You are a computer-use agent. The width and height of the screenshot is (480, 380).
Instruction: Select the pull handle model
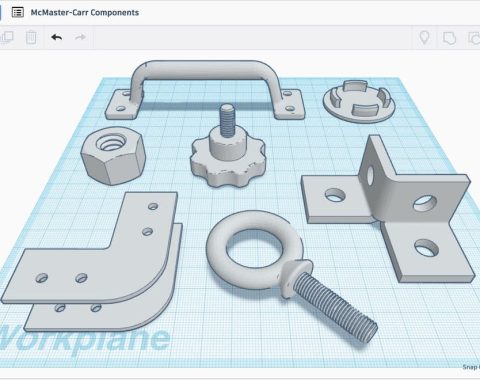205,90
